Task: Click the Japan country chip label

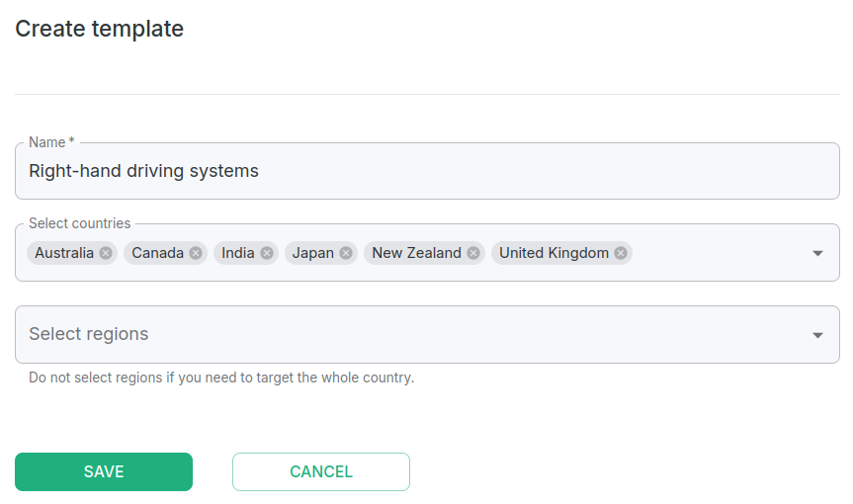Action: (x=313, y=253)
